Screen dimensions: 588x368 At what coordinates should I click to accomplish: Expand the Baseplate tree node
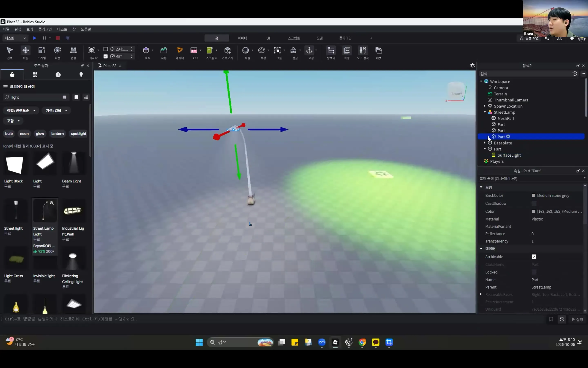click(x=485, y=143)
